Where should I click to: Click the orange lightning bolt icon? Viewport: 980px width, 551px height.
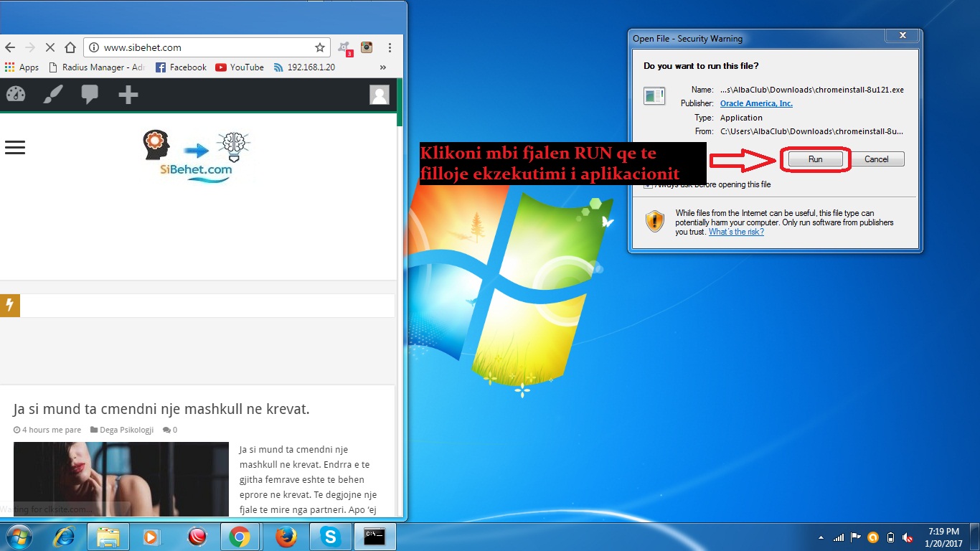point(10,305)
